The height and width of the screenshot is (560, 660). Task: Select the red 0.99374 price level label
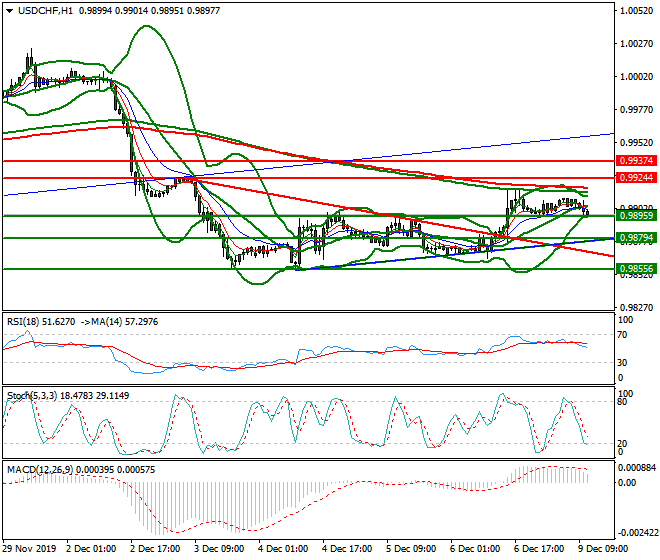coord(636,160)
